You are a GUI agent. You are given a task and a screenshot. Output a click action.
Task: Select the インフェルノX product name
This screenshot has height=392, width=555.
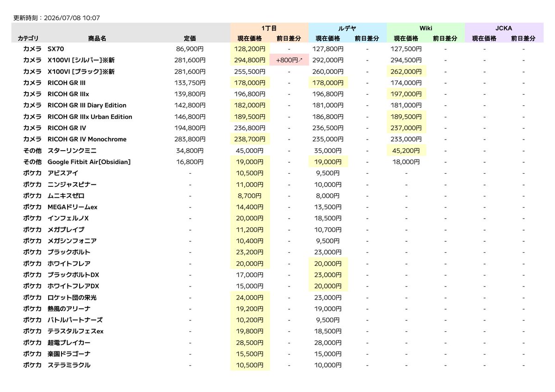pos(68,219)
